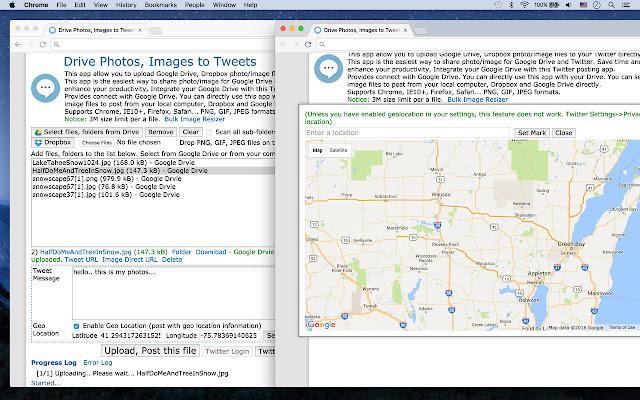Close the tab in left Chrome window

(x=140, y=30)
